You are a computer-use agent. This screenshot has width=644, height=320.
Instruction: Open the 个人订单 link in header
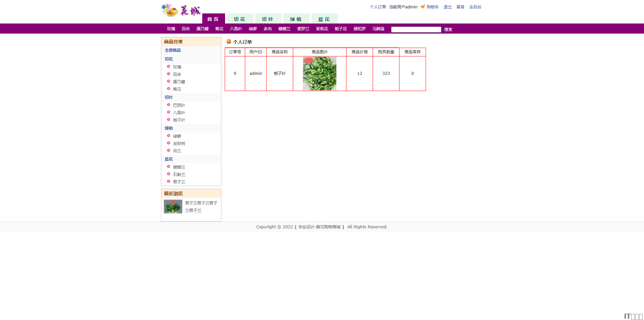[378, 7]
